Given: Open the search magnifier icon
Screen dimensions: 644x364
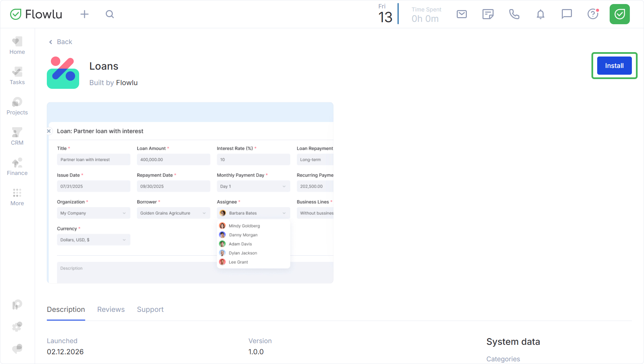Looking at the screenshot, I should [110, 14].
